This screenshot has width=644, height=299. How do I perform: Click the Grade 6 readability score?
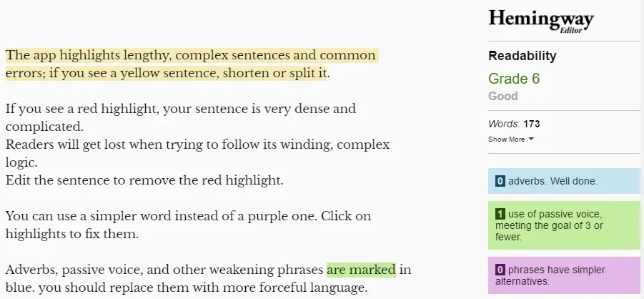(x=514, y=79)
